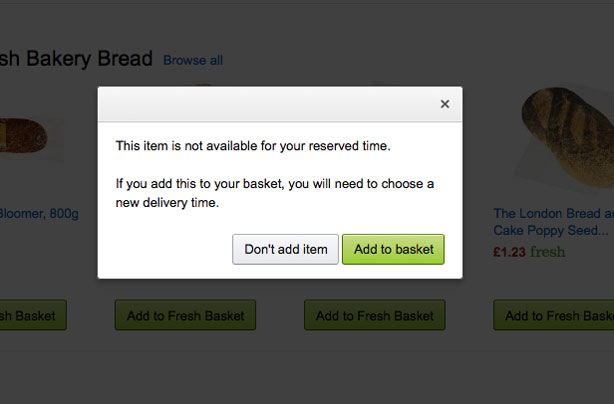Click the dimmed page background below the basket buttons
Screen dimensions: 614x404
[300, 375]
